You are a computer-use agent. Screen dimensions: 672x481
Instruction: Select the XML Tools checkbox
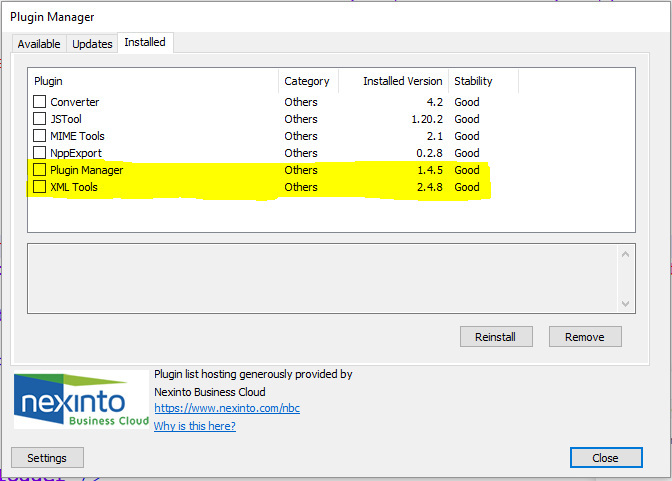pos(39,187)
